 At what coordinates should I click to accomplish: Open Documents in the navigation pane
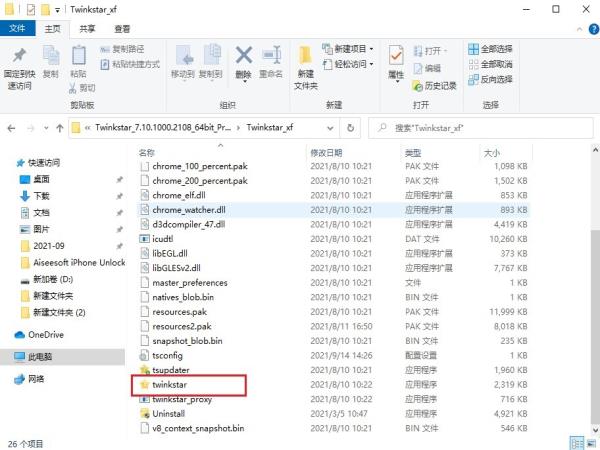click(34, 213)
